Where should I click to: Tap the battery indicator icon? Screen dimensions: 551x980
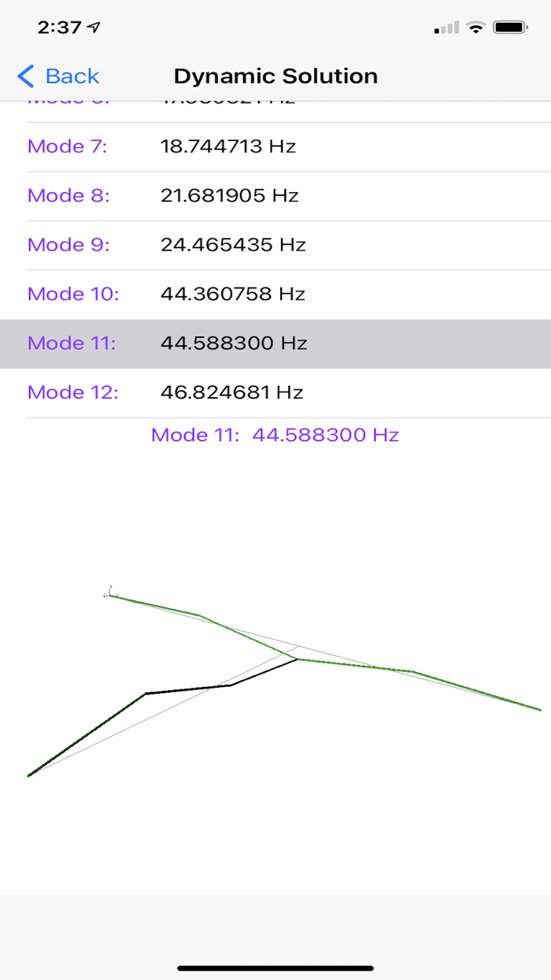(x=510, y=28)
